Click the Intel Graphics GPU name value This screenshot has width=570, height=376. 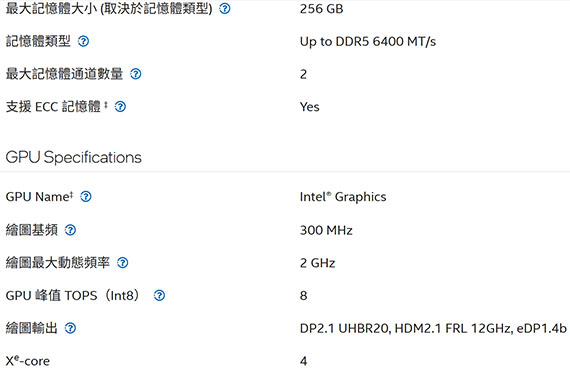(x=343, y=197)
